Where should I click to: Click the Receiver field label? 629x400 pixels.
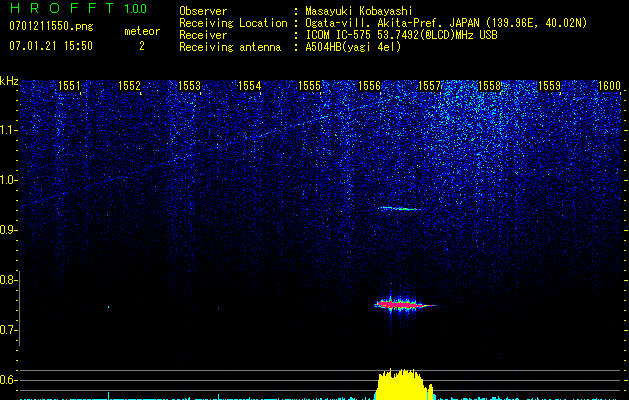tap(203, 35)
